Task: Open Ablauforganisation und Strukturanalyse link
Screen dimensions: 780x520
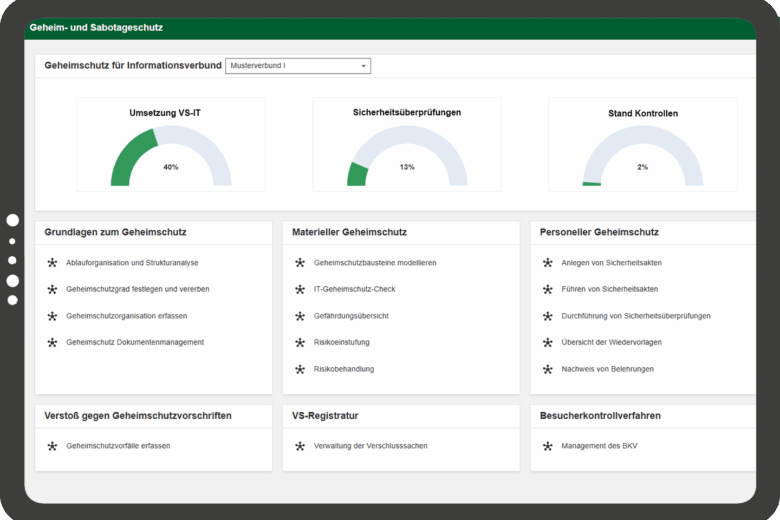Action: pyautogui.click(x=132, y=263)
